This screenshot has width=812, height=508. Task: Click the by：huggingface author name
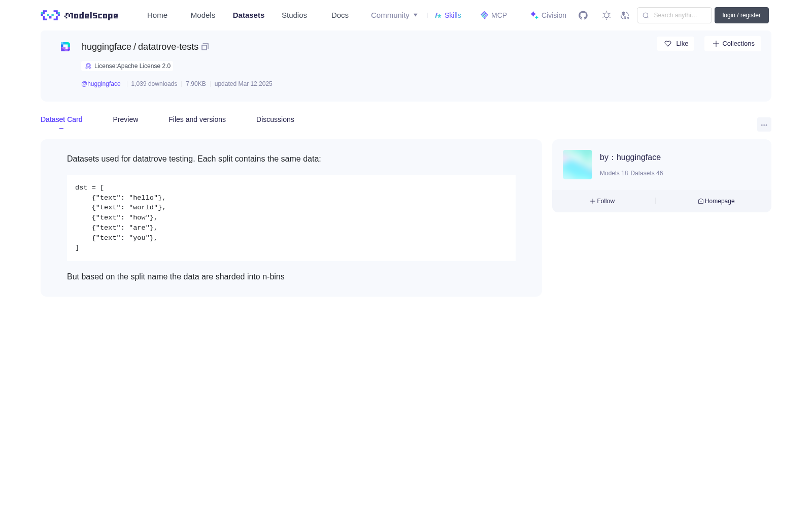(630, 157)
